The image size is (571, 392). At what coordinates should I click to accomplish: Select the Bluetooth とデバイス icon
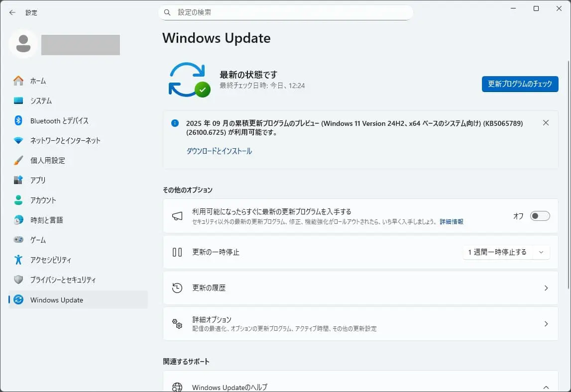[x=18, y=120]
